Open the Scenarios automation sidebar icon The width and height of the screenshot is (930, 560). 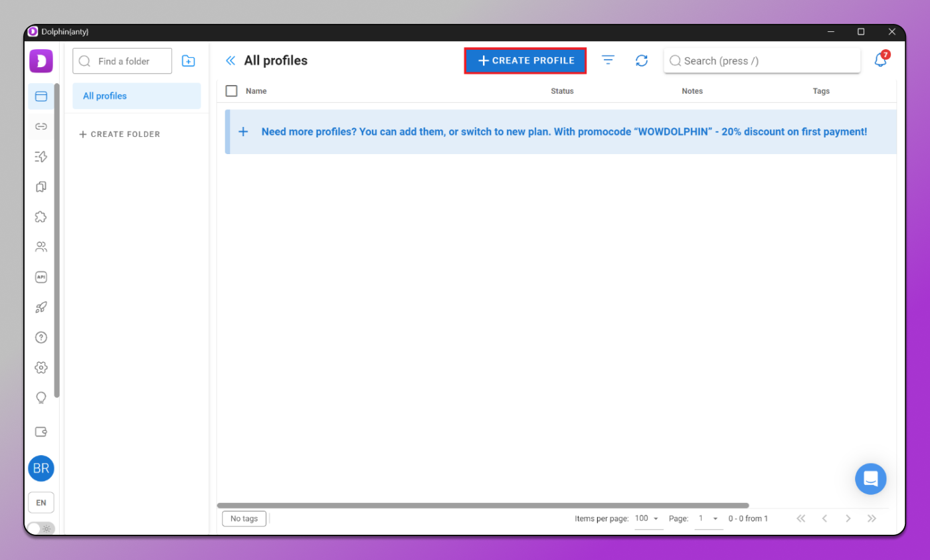tap(41, 157)
